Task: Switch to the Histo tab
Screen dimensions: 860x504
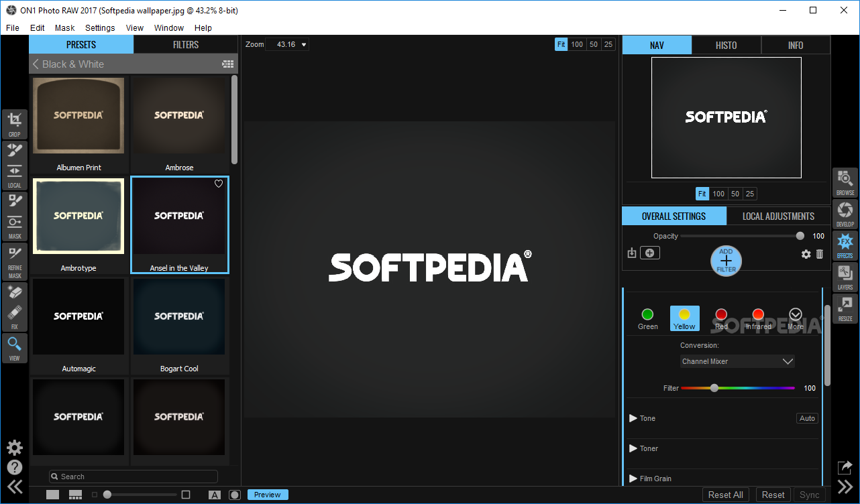Action: [727, 46]
